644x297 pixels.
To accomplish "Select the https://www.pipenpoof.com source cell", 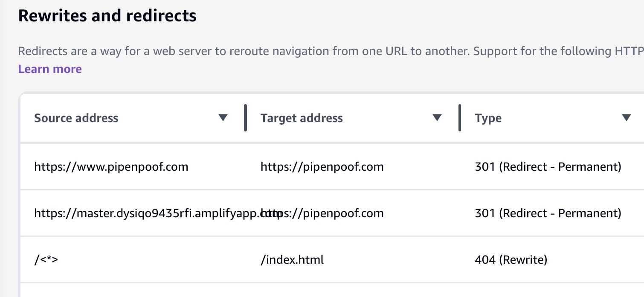I will point(111,167).
